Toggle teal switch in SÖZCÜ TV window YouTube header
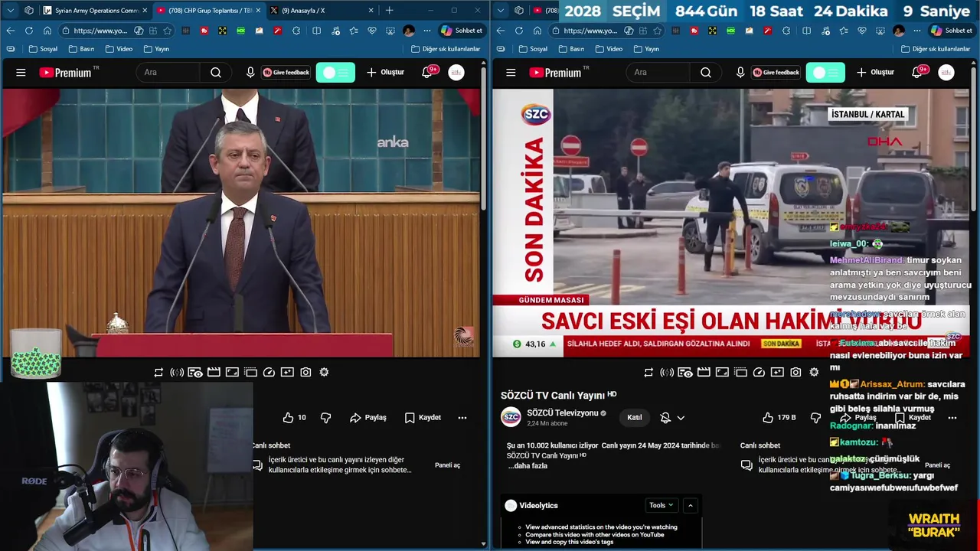980x551 pixels. [x=825, y=73]
